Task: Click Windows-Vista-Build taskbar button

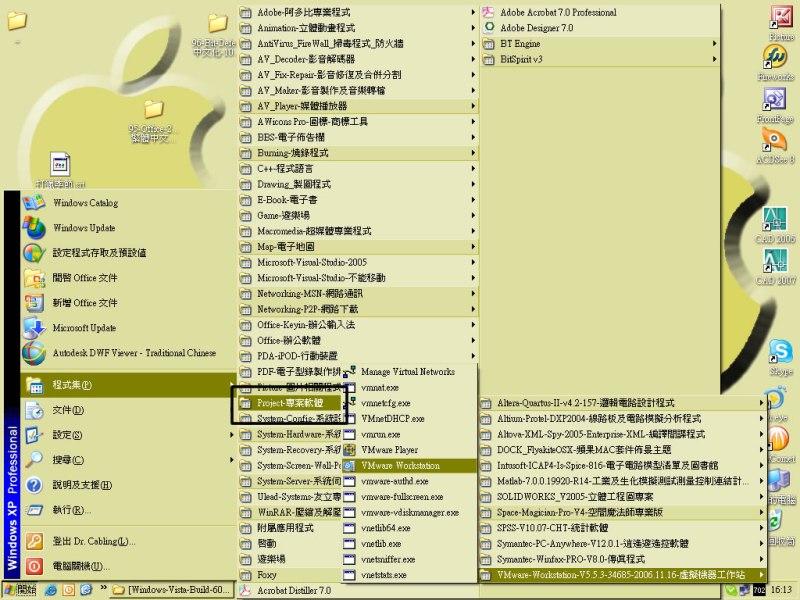Action: point(172,590)
